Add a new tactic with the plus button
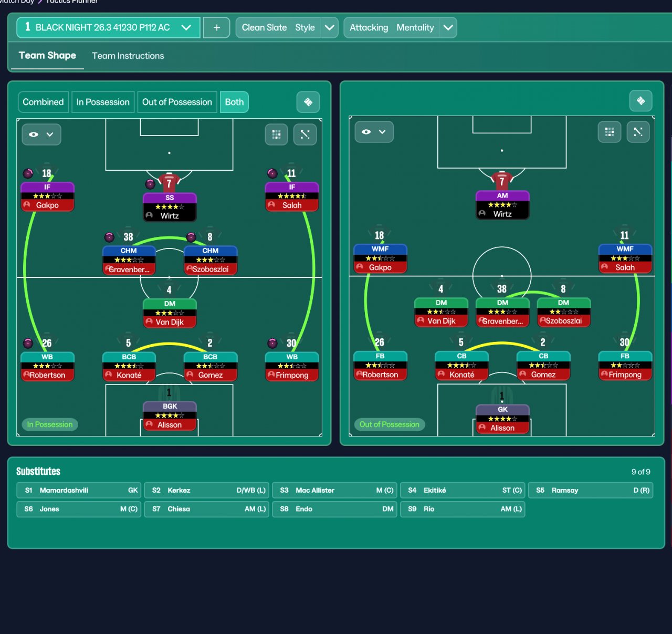Image resolution: width=672 pixels, height=634 pixels. 216,27
